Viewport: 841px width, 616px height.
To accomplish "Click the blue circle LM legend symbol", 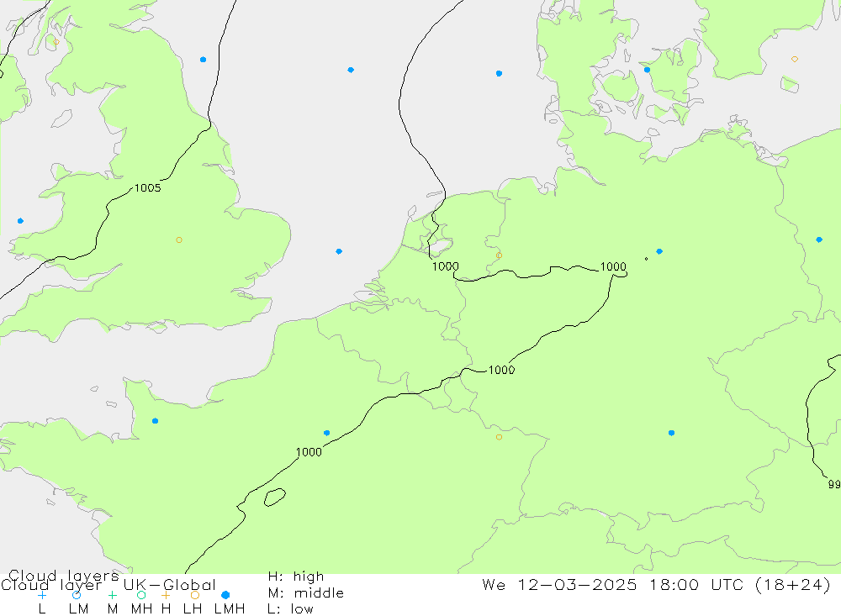I will tap(77, 595).
